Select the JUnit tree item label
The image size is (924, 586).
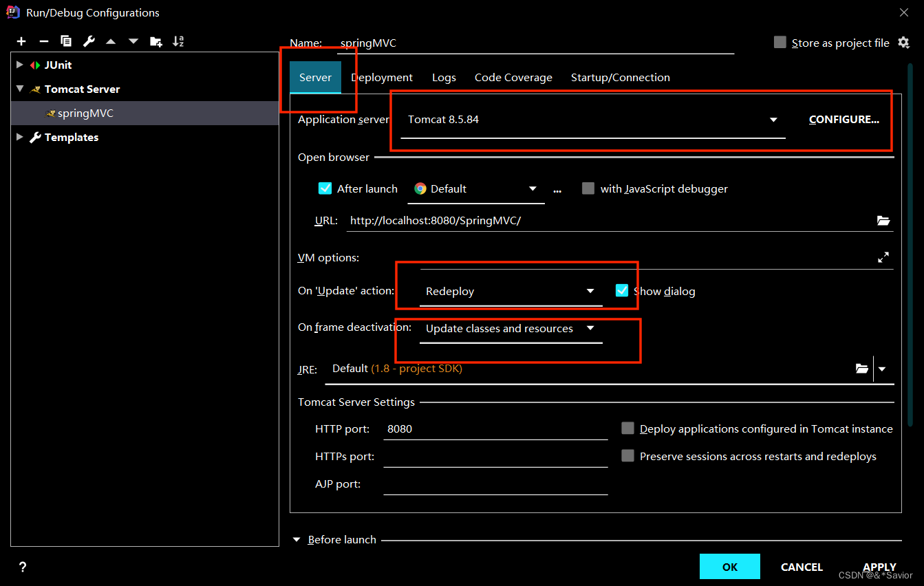coord(58,65)
